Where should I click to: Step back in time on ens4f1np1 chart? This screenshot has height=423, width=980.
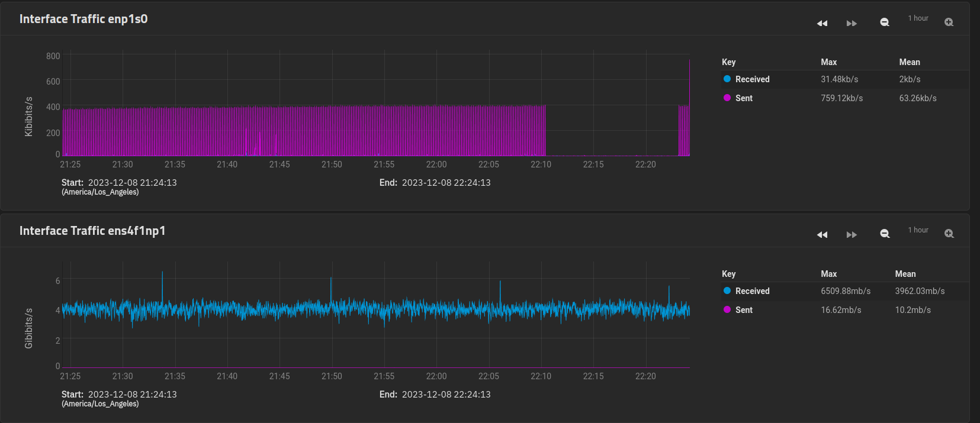(x=822, y=235)
